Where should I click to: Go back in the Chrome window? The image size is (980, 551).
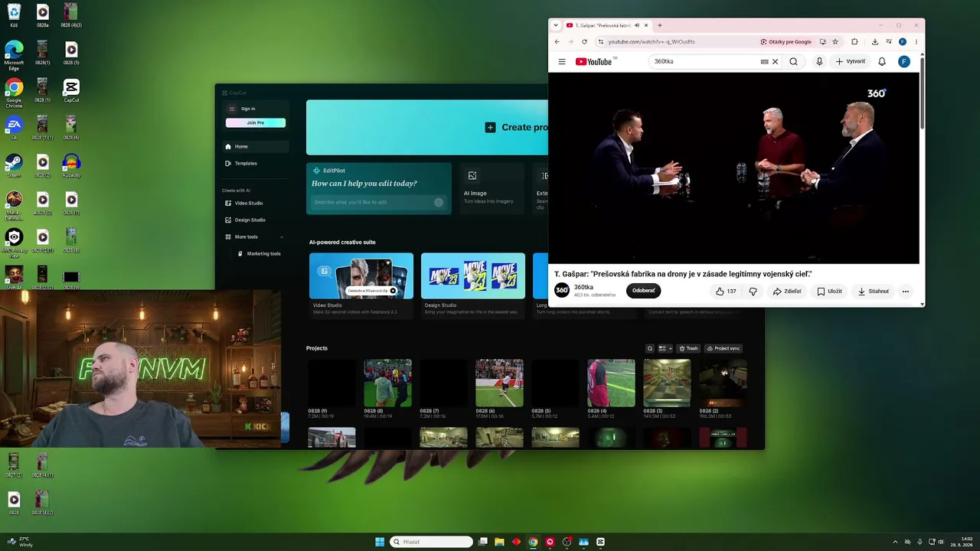coord(557,41)
